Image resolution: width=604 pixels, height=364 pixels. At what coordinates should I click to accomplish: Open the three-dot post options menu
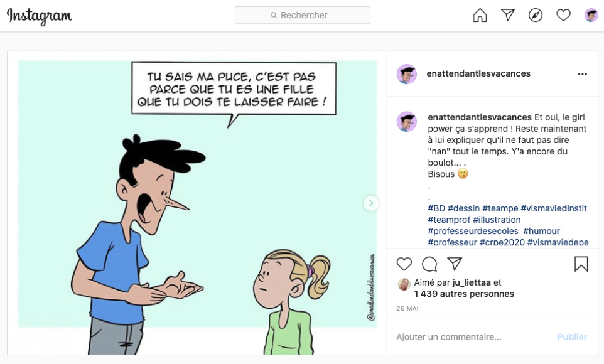click(x=583, y=74)
